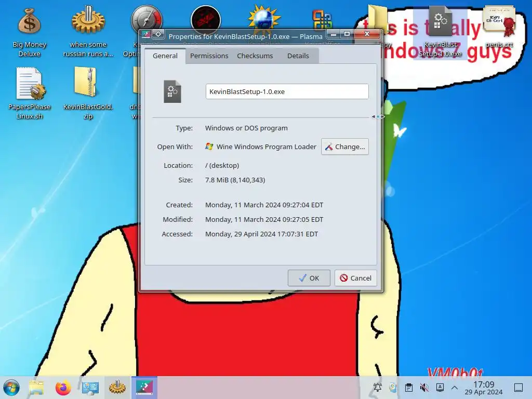
Task: Toggle the on-all-desktops pin in the title bar
Action: point(158,34)
